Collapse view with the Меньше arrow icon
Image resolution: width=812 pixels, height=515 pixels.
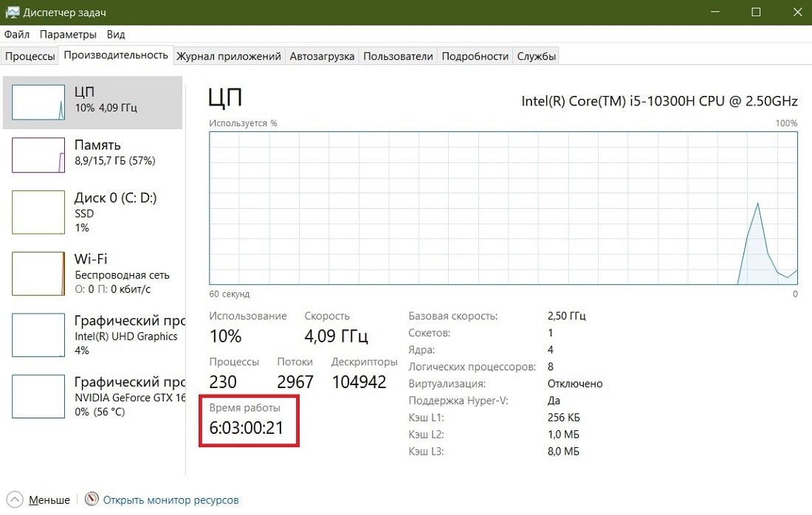(x=15, y=500)
